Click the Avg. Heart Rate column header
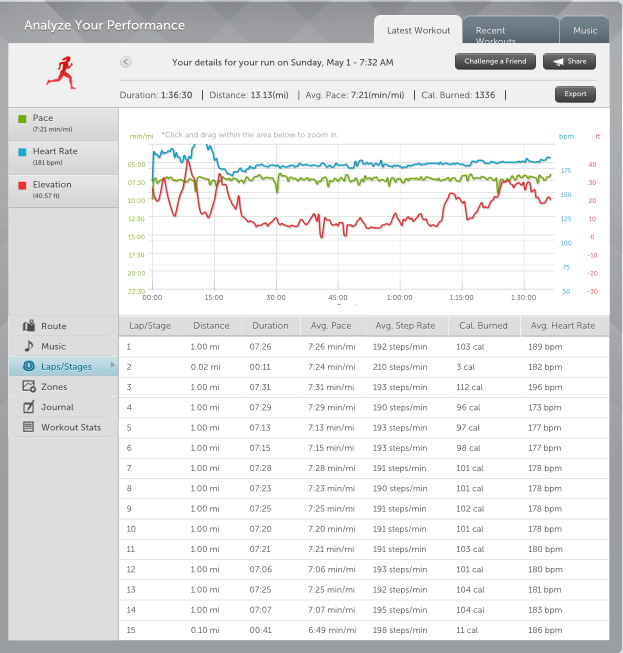The image size is (623, 653). coord(563,326)
